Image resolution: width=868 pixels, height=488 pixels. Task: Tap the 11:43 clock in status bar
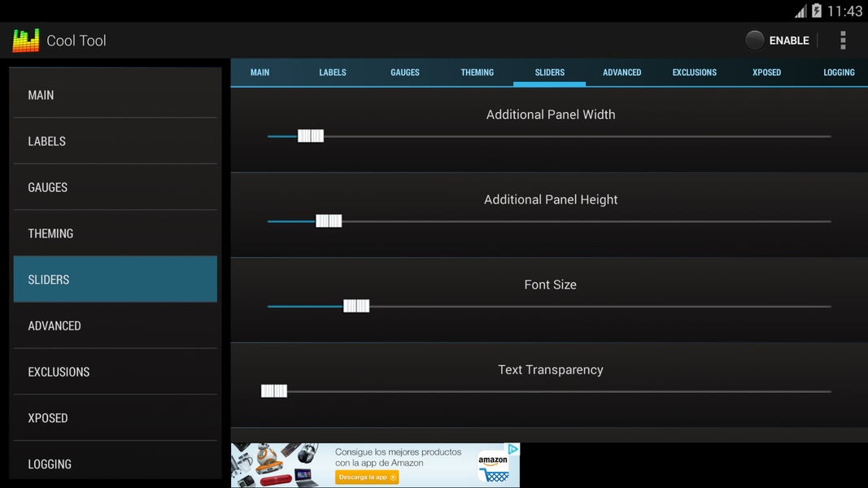[x=844, y=11]
